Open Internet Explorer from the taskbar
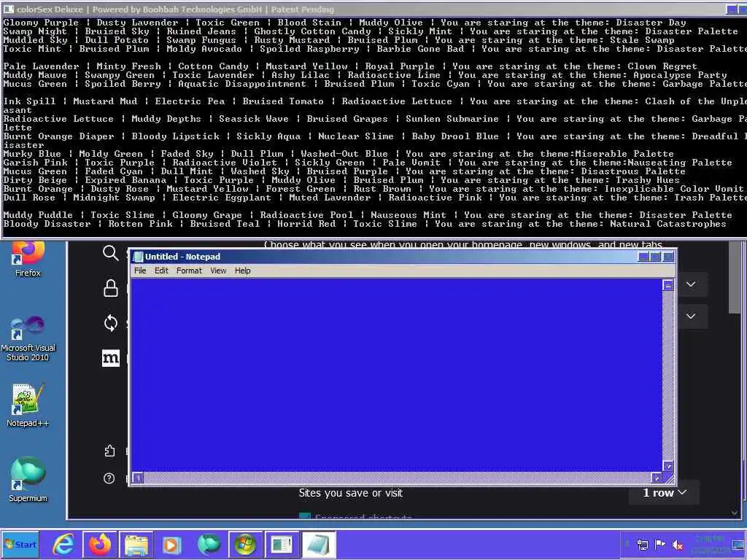The width and height of the screenshot is (747, 560). (63, 545)
